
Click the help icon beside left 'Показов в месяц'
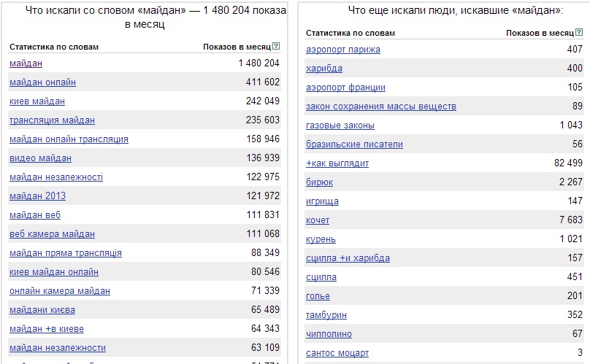coord(276,46)
